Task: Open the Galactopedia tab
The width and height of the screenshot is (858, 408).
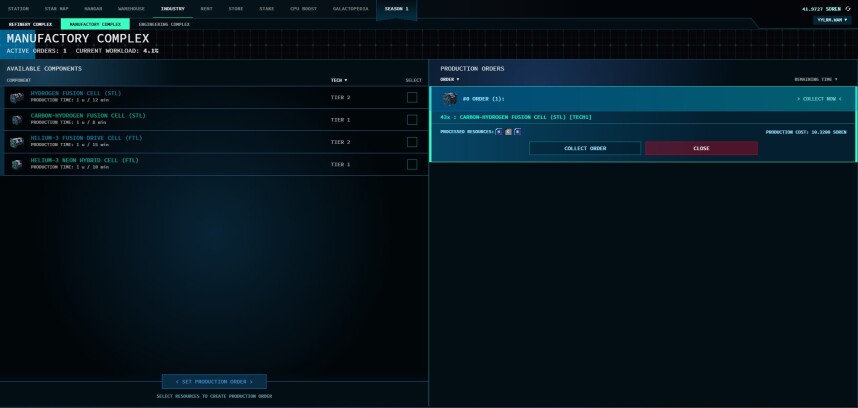Action: tap(351, 9)
